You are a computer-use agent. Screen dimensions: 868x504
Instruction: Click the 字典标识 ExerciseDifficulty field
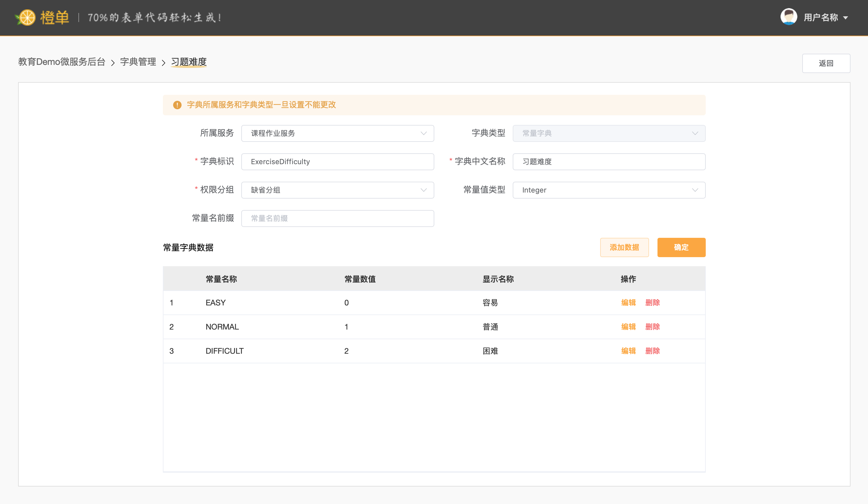[x=337, y=162]
